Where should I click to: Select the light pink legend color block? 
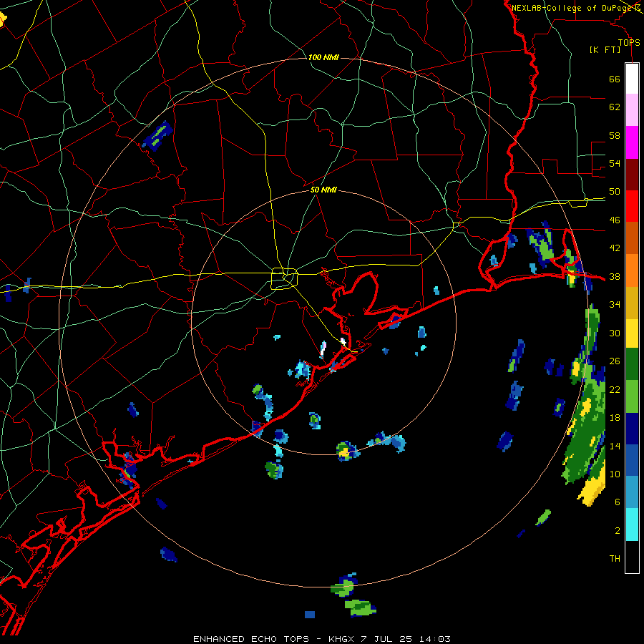pos(632,110)
